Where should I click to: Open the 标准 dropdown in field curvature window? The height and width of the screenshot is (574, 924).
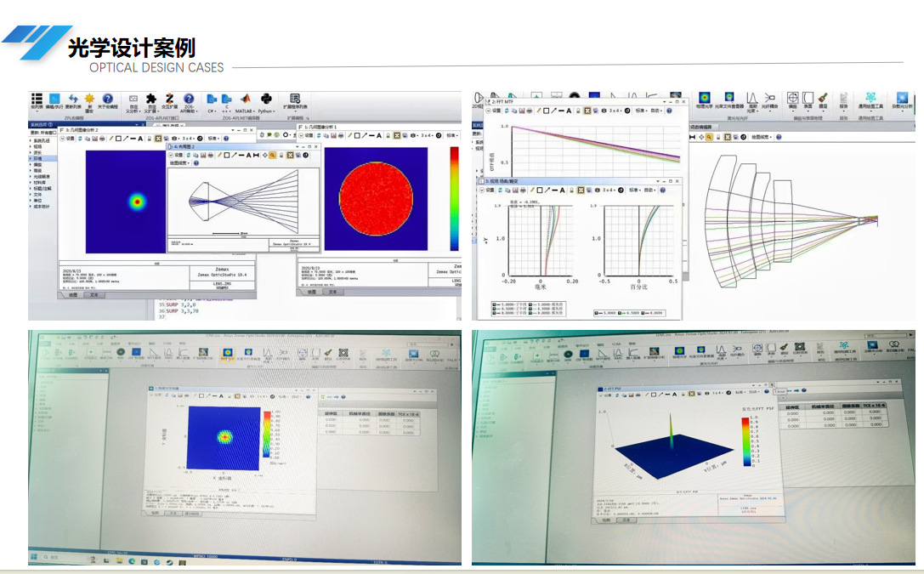tap(635, 190)
